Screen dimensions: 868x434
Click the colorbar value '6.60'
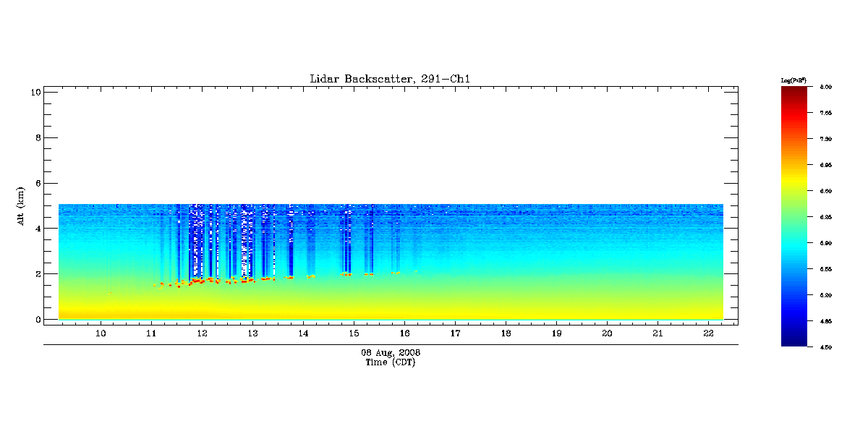click(826, 191)
